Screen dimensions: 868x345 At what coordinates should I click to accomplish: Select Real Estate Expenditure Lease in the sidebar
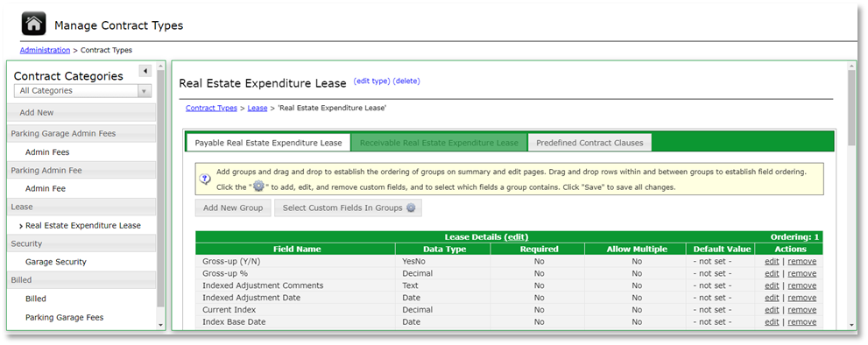pos(83,225)
